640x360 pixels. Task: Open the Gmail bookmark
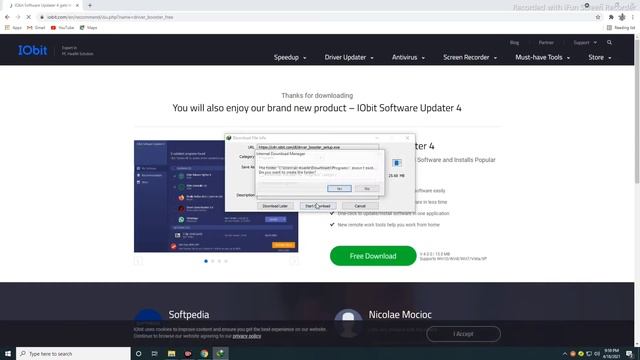(x=36, y=28)
